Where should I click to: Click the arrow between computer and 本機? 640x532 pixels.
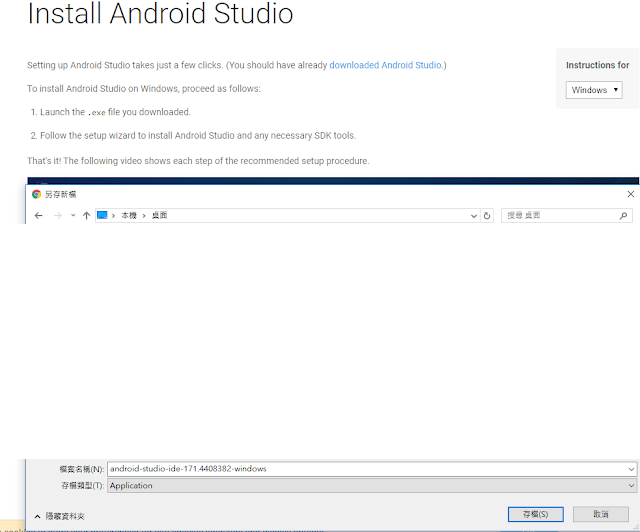pos(113,216)
